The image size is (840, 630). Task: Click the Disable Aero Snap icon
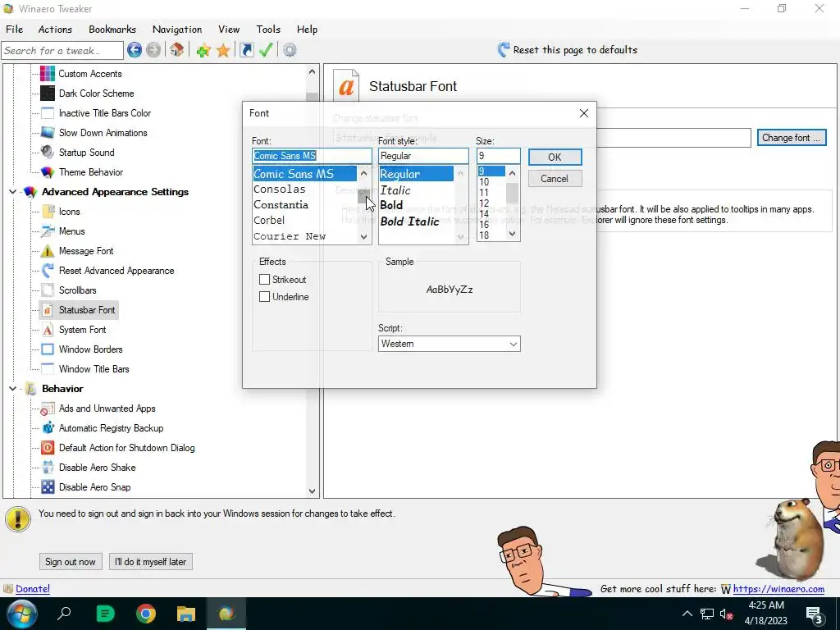pos(48,487)
